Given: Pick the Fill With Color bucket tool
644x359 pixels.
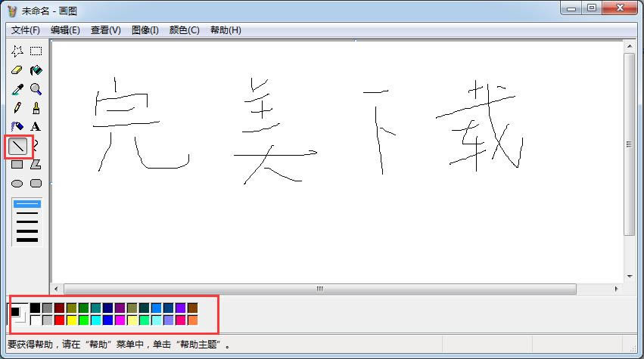Looking at the screenshot, I should (x=36, y=70).
